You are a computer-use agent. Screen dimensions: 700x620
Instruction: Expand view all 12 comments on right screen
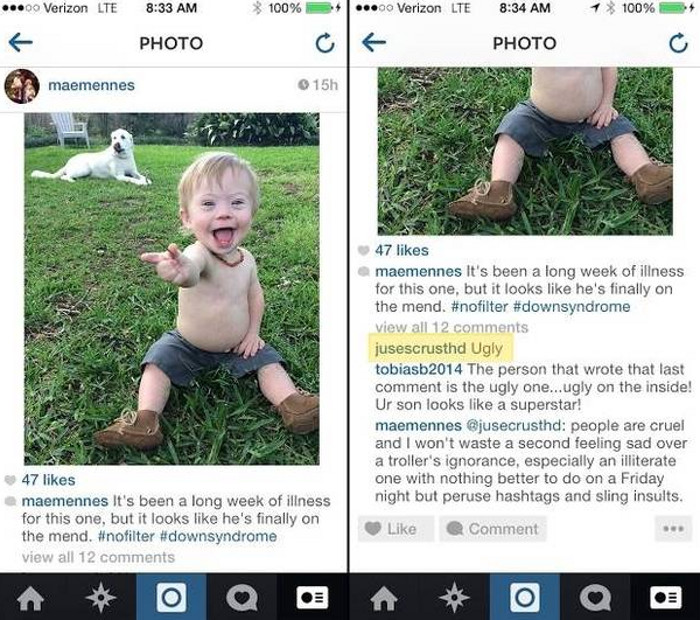451,327
